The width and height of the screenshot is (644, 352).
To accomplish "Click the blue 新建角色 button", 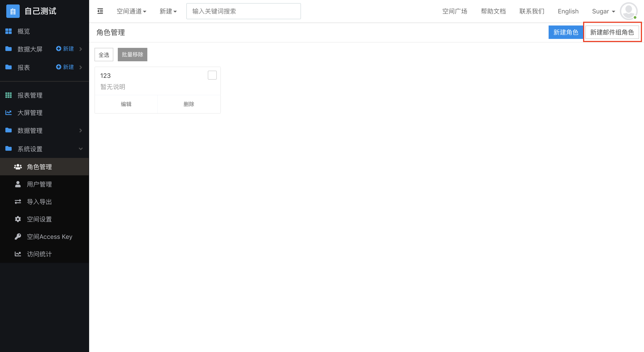I will tap(565, 32).
